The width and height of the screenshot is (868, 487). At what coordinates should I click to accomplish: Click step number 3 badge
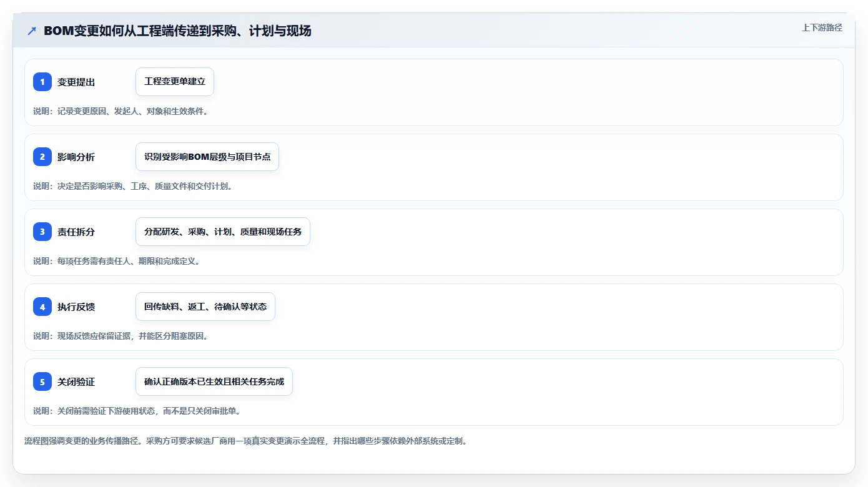[x=42, y=232]
